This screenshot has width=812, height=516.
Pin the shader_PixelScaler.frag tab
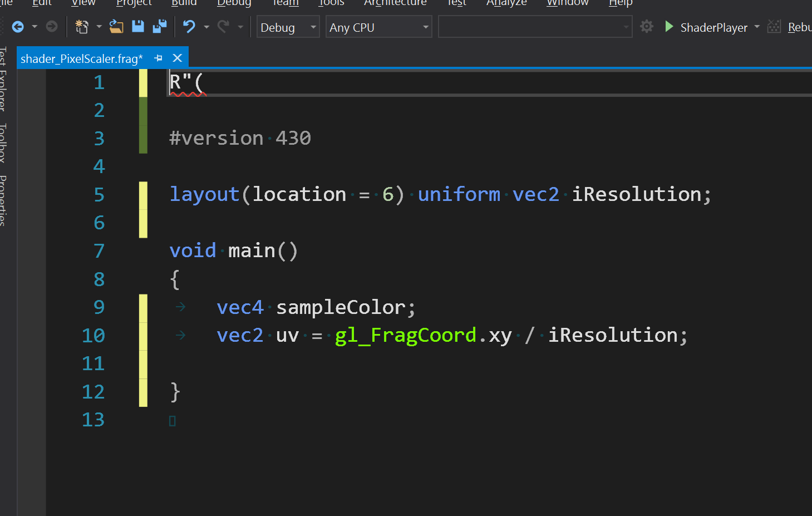tap(158, 57)
